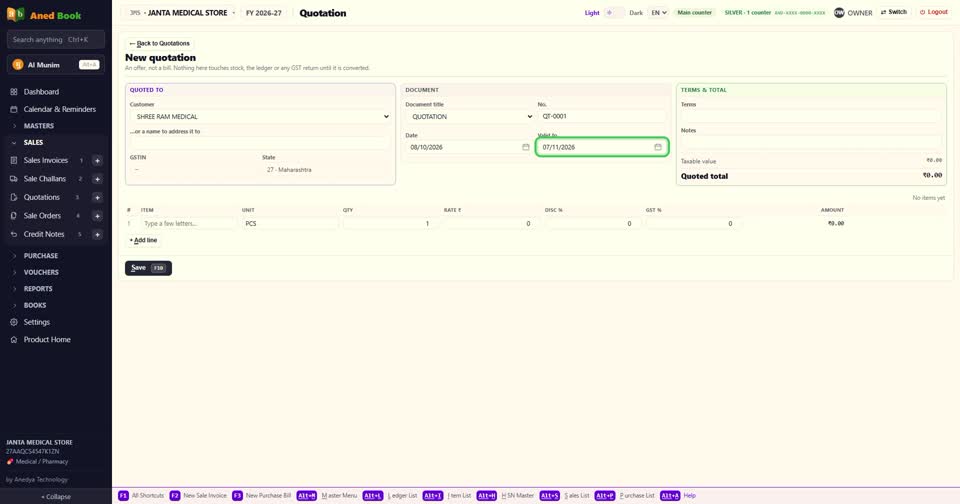Open HSN Master shortcut
The image size is (960, 504).
(505, 495)
